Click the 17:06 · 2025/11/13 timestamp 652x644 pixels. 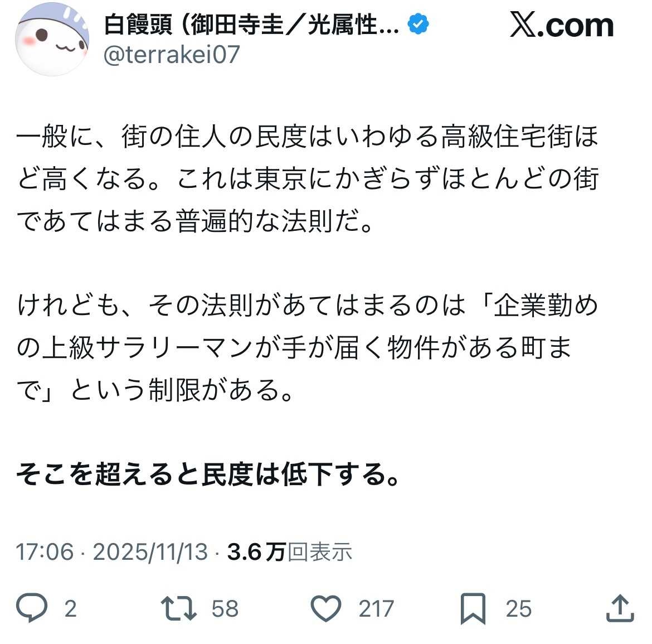(112, 552)
